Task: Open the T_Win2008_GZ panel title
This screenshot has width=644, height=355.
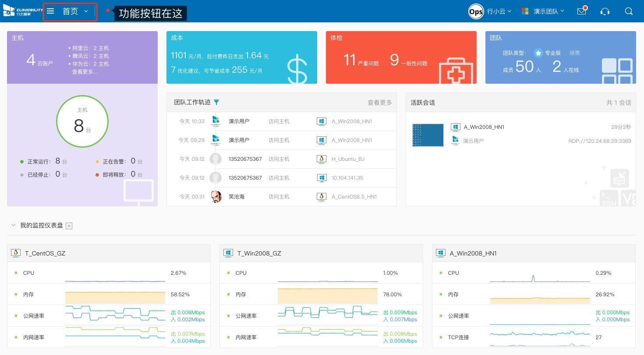Action: 259,253
